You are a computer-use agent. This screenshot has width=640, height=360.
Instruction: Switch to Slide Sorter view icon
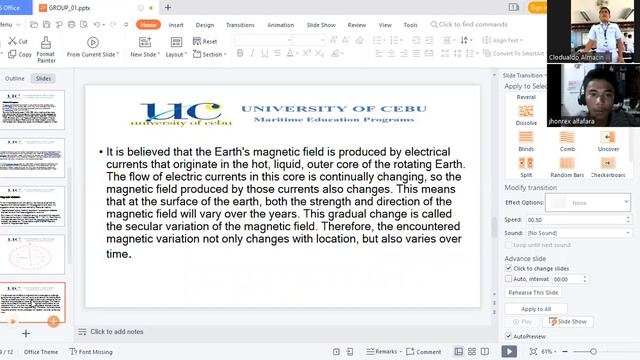(472, 351)
